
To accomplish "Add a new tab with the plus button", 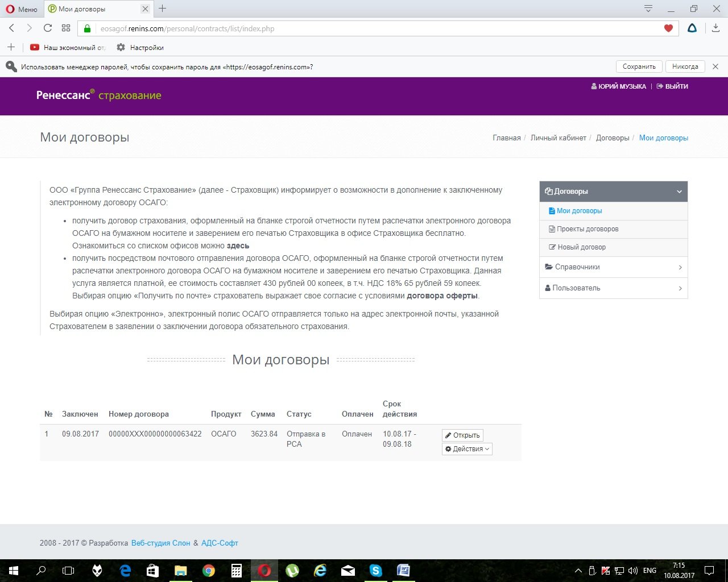I will coord(163,9).
